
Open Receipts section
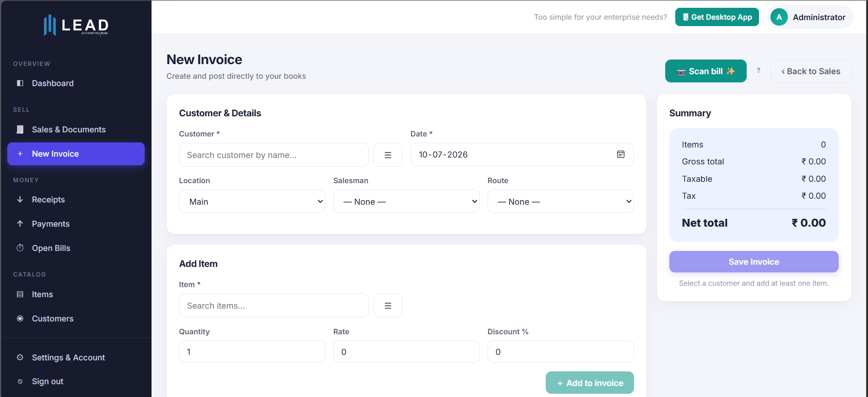tap(76, 200)
